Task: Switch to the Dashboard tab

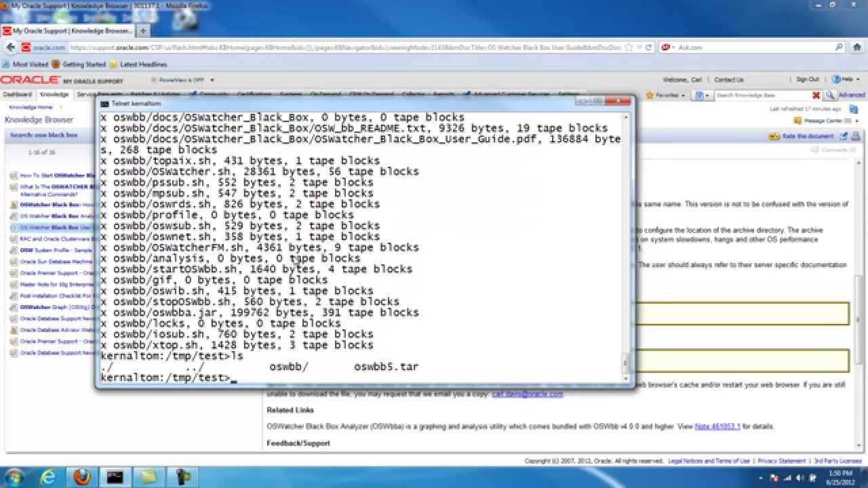Action: (x=17, y=95)
